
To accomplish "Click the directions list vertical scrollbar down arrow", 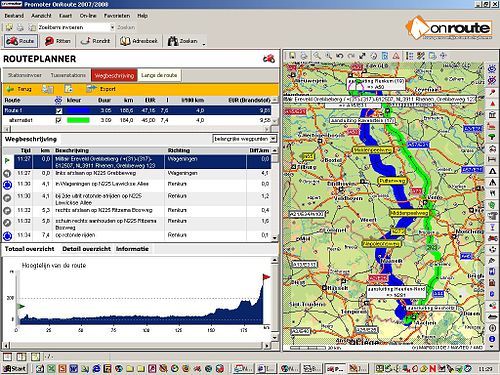I will pos(275,238).
